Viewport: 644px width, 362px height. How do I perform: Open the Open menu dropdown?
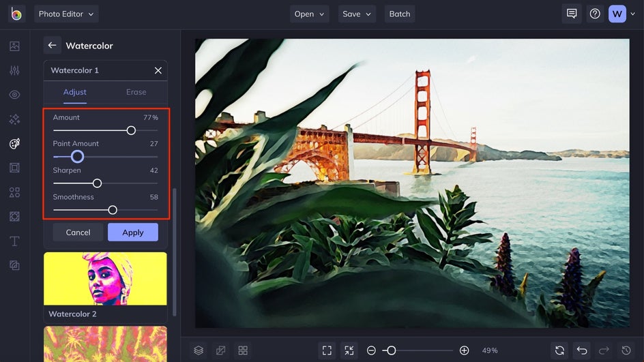point(309,14)
